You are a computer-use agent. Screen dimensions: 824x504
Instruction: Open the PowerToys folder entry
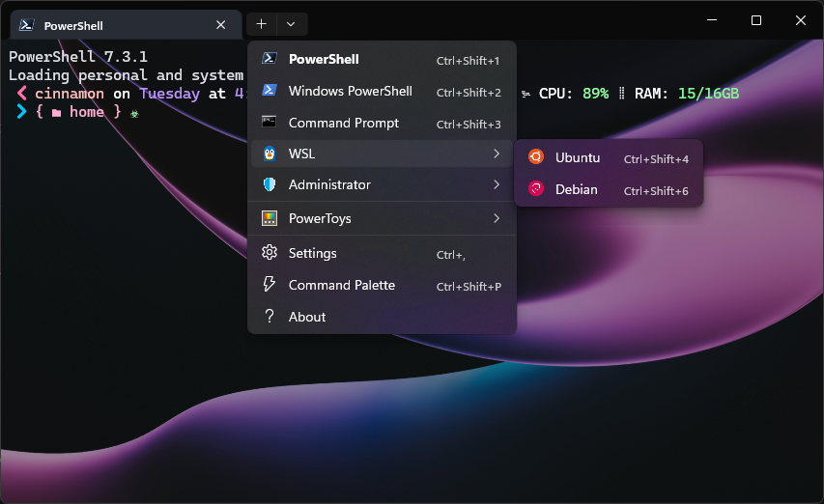(x=382, y=218)
